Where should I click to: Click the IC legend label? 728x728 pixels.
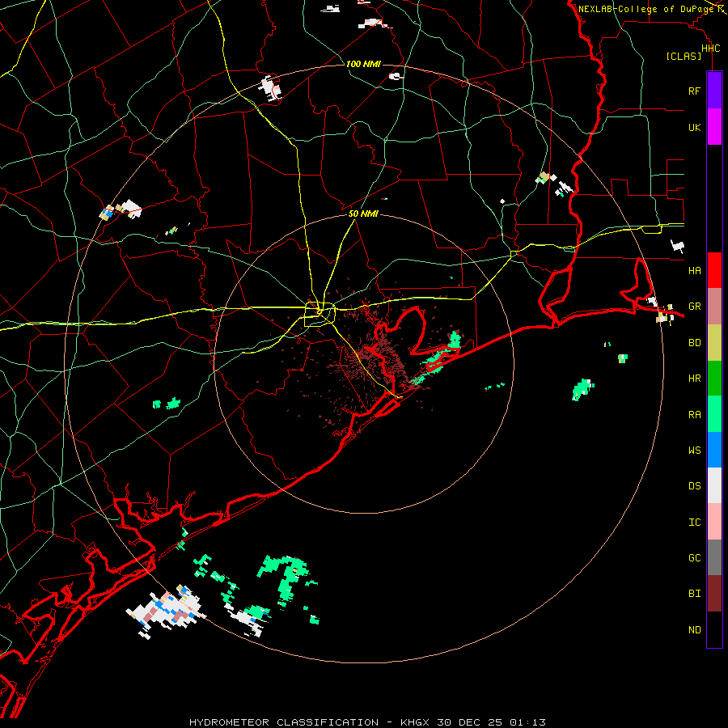[694, 523]
